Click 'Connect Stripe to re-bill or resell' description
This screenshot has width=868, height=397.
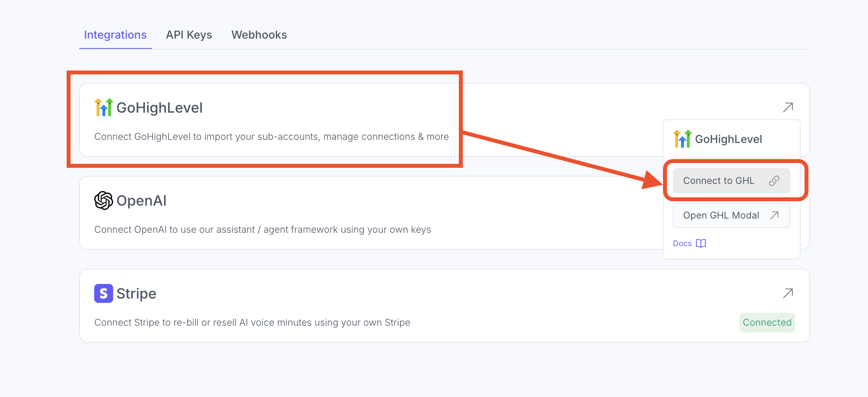(x=252, y=323)
